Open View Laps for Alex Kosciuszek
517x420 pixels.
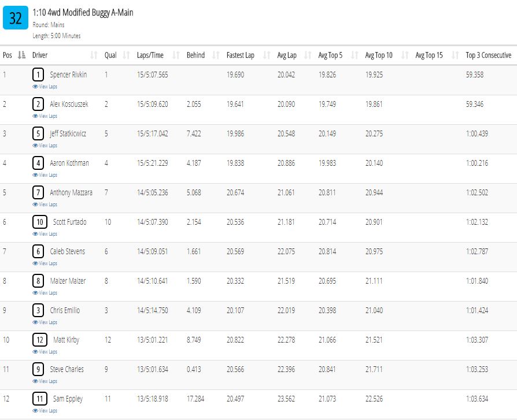(45, 116)
